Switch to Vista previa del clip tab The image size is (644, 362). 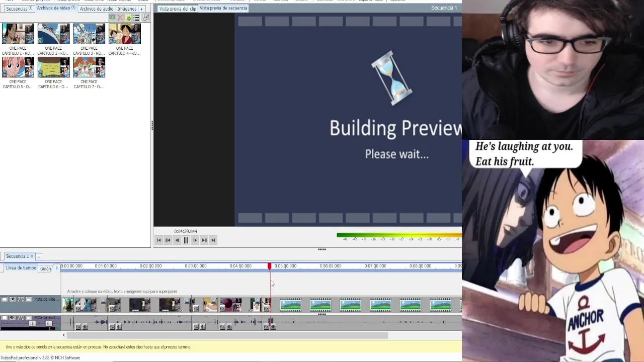tap(178, 9)
